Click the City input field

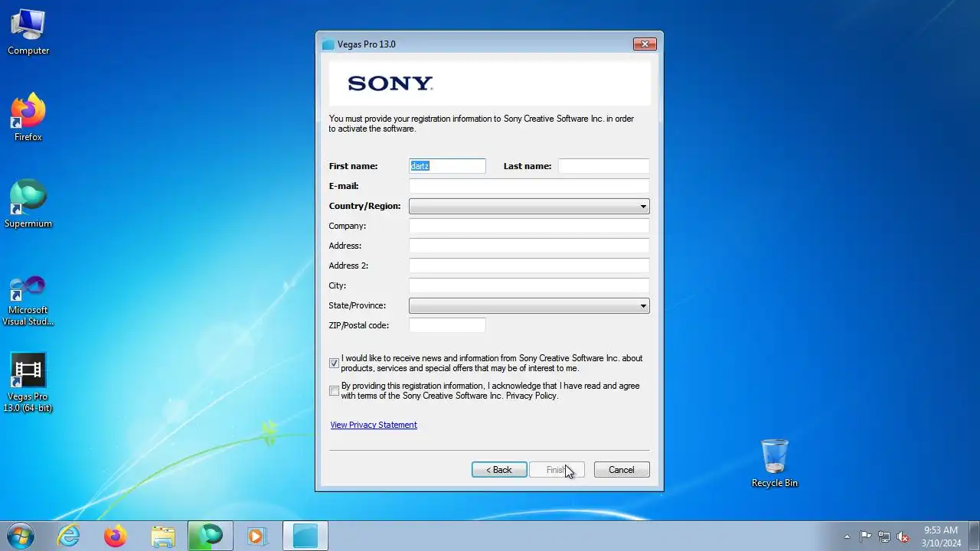[529, 285]
